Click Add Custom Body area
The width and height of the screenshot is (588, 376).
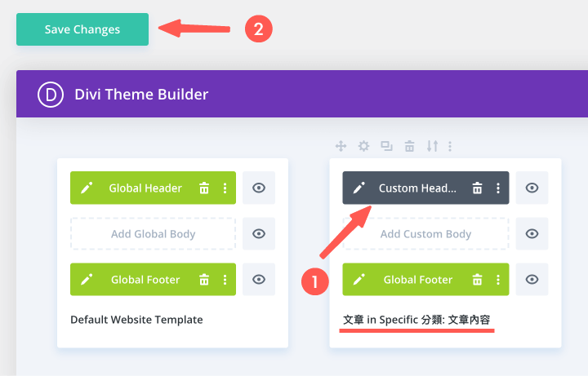point(425,234)
